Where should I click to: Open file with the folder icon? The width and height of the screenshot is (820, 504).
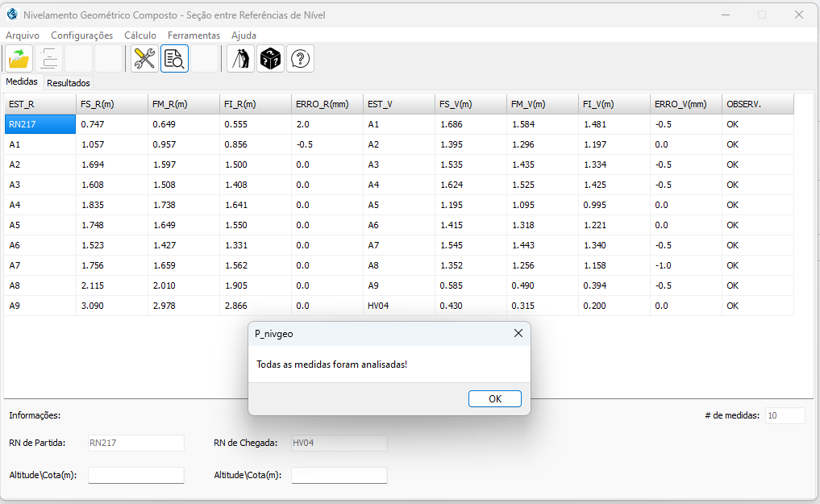point(19,59)
